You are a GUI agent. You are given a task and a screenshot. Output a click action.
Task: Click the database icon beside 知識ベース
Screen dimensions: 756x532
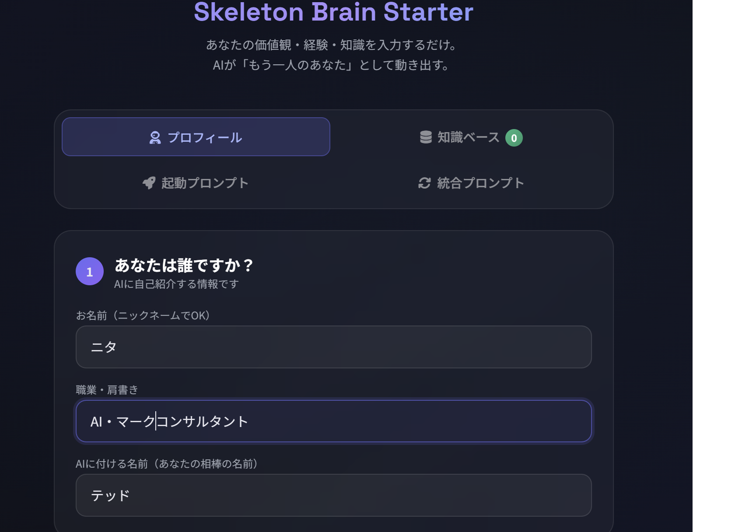click(x=426, y=137)
